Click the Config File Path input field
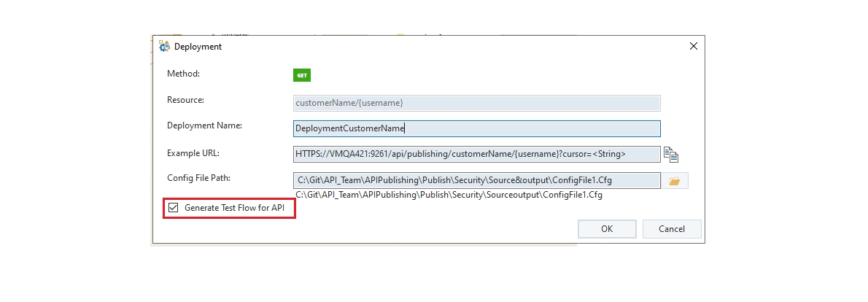 tap(476, 180)
